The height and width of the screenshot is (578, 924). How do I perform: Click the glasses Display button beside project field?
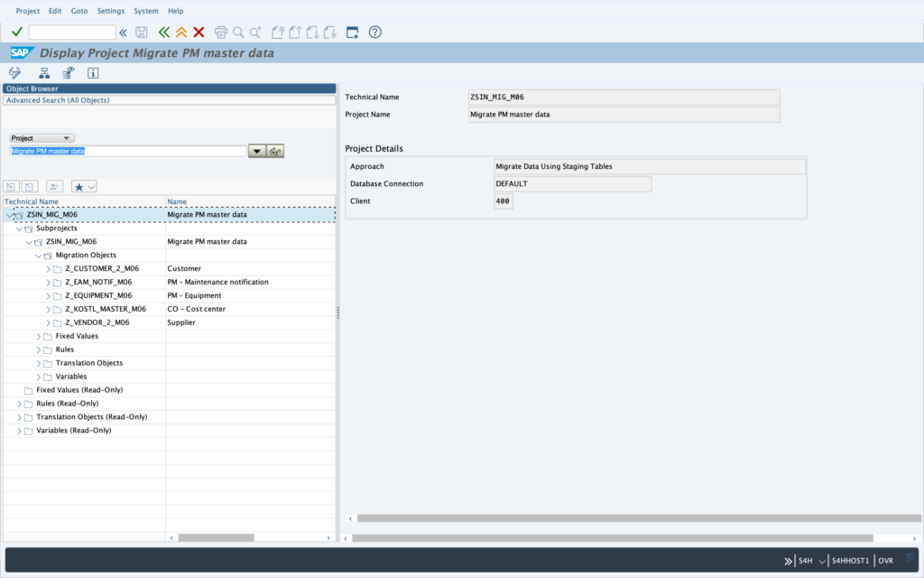pos(275,151)
